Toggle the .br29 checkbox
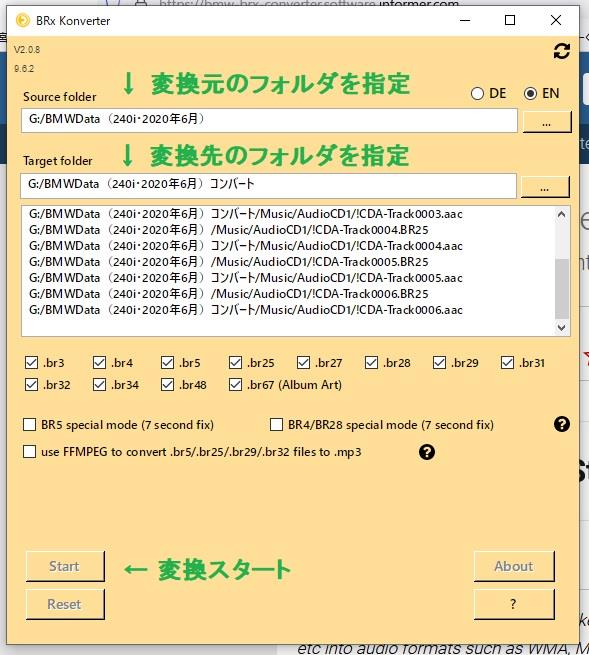589x655 pixels. click(439, 362)
